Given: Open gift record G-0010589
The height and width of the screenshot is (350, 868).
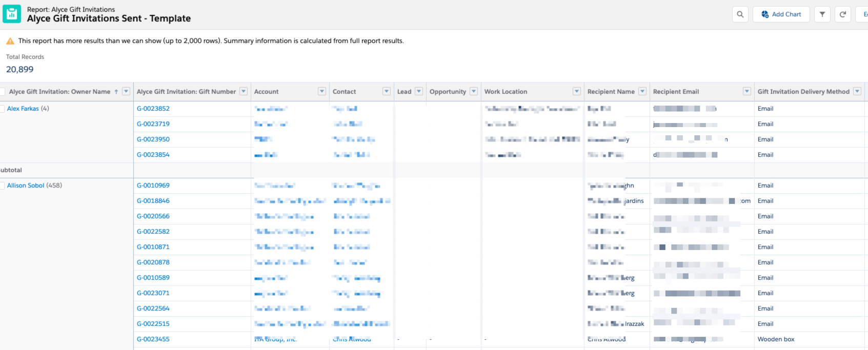Looking at the screenshot, I should 153,278.
